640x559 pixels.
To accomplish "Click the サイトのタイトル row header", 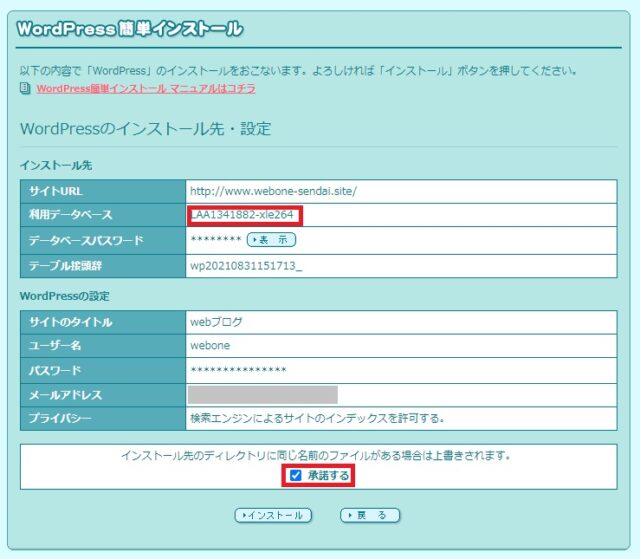I will pos(103,322).
